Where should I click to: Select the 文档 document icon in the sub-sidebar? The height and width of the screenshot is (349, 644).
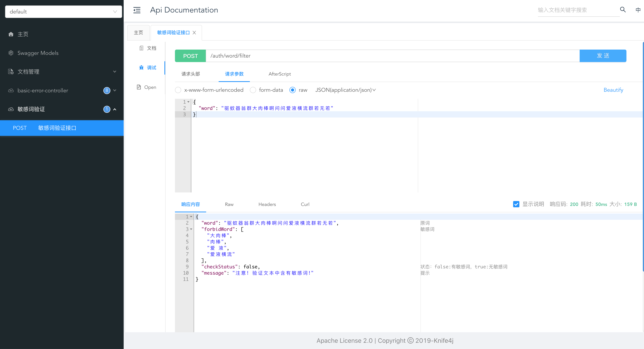142,48
